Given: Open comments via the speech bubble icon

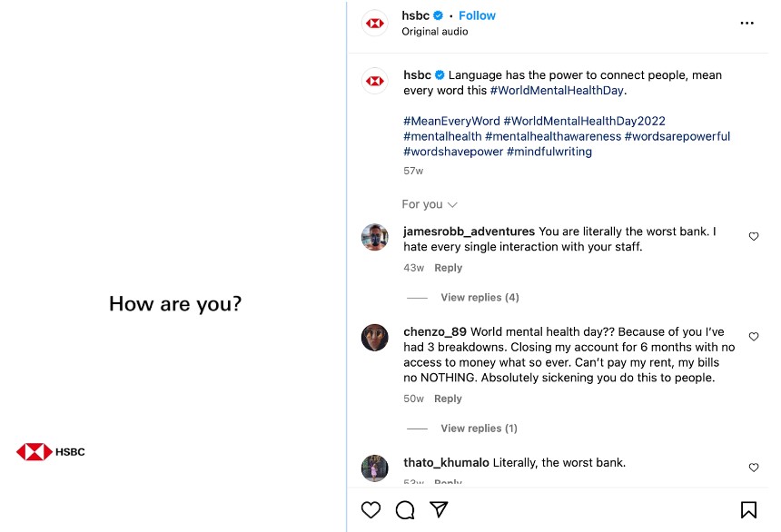Looking at the screenshot, I should coord(404,509).
